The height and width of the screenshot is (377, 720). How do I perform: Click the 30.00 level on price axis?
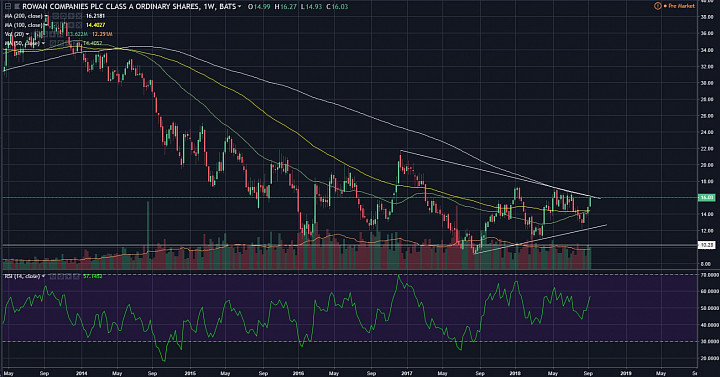click(706, 83)
